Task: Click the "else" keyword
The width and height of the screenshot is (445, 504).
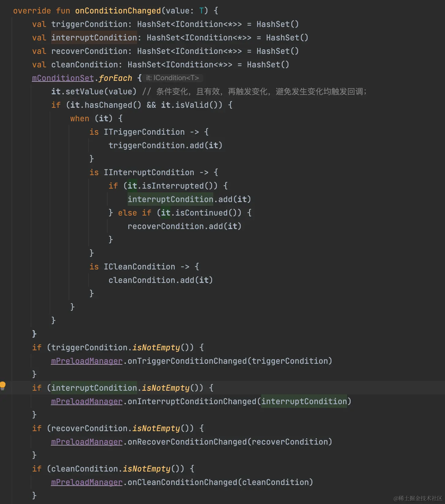Action: pos(128,213)
